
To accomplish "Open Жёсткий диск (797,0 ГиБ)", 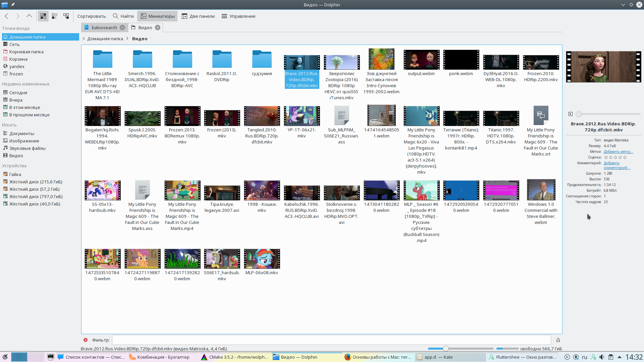I will coord(36,196).
